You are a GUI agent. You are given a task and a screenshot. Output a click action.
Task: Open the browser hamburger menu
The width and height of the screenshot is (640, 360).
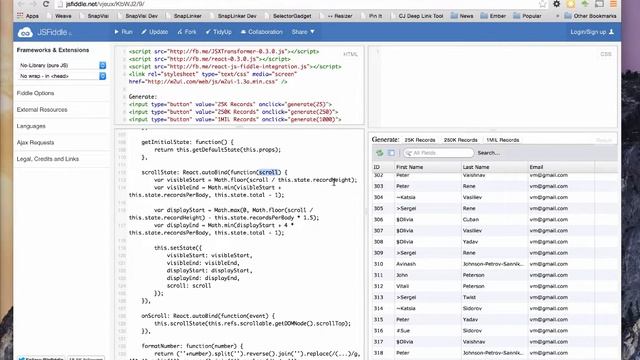point(613,4)
